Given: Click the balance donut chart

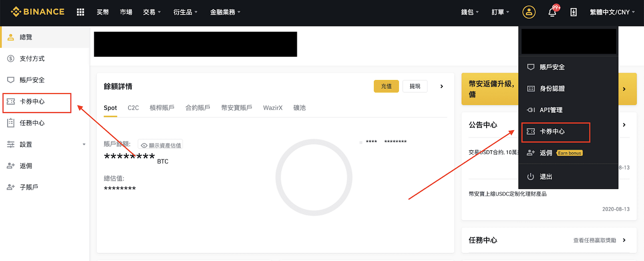Looking at the screenshot, I should (313, 178).
